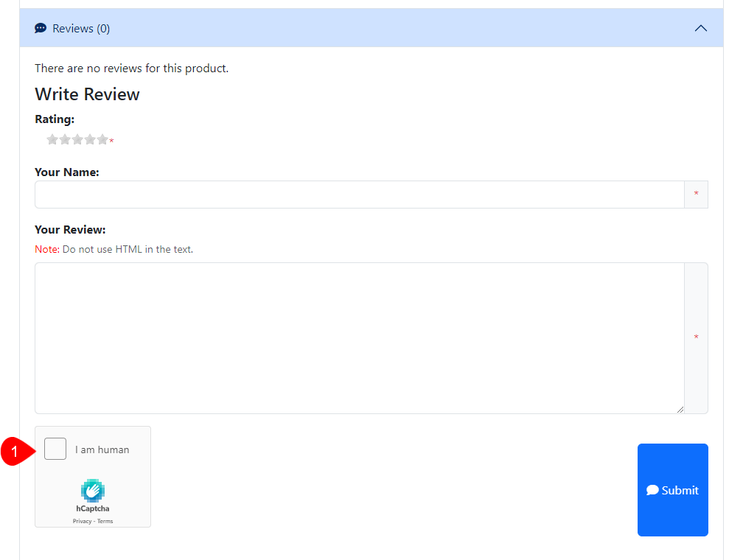
Task: Open the Reviews (0) accordion header
Action: tap(81, 29)
